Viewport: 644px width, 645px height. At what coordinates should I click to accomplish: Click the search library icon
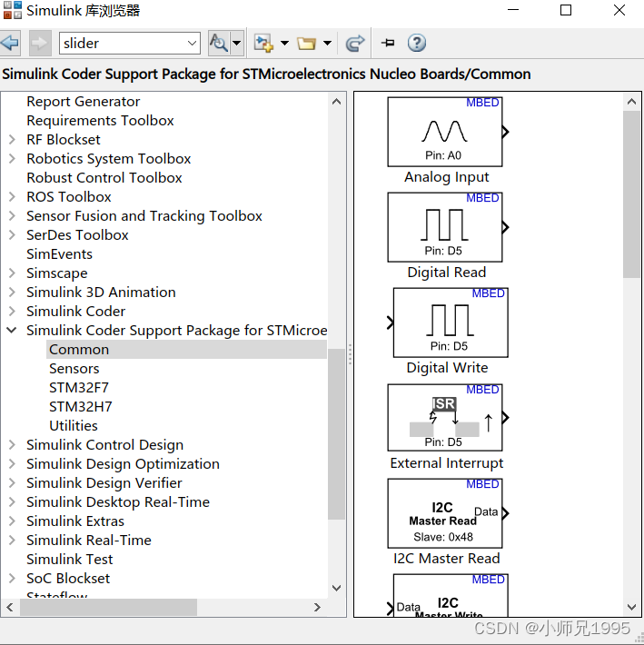[219, 43]
